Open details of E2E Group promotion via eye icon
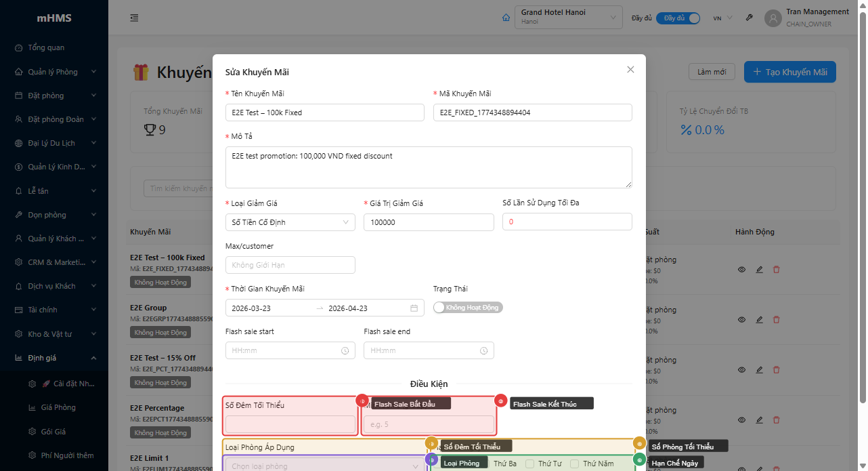This screenshot has height=471, width=868. [x=741, y=319]
